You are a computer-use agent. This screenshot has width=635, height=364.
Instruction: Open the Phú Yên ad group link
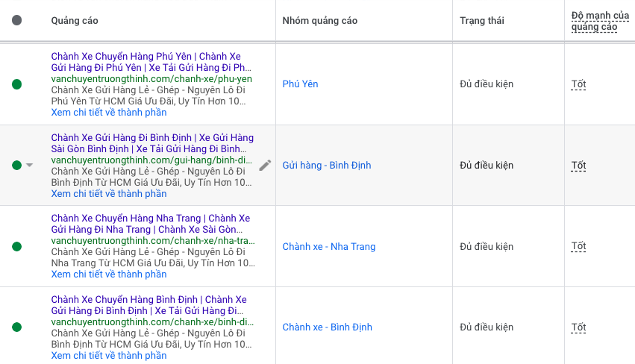click(300, 84)
